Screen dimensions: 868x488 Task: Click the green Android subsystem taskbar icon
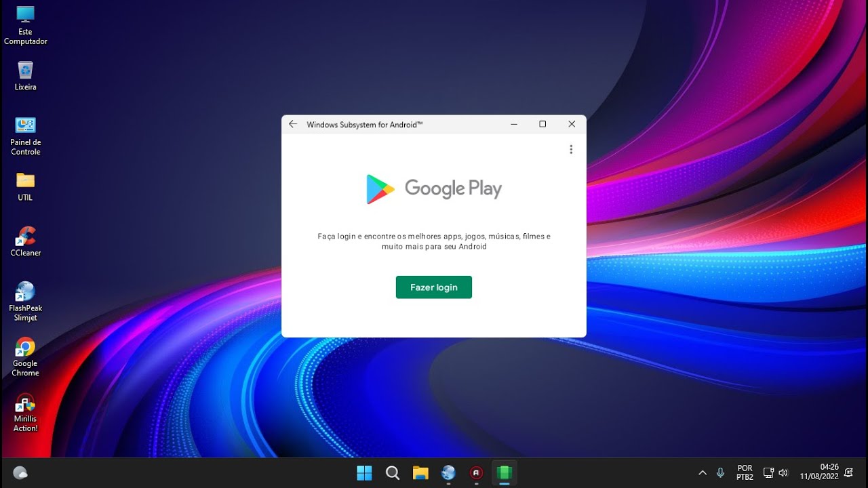pyautogui.click(x=504, y=473)
